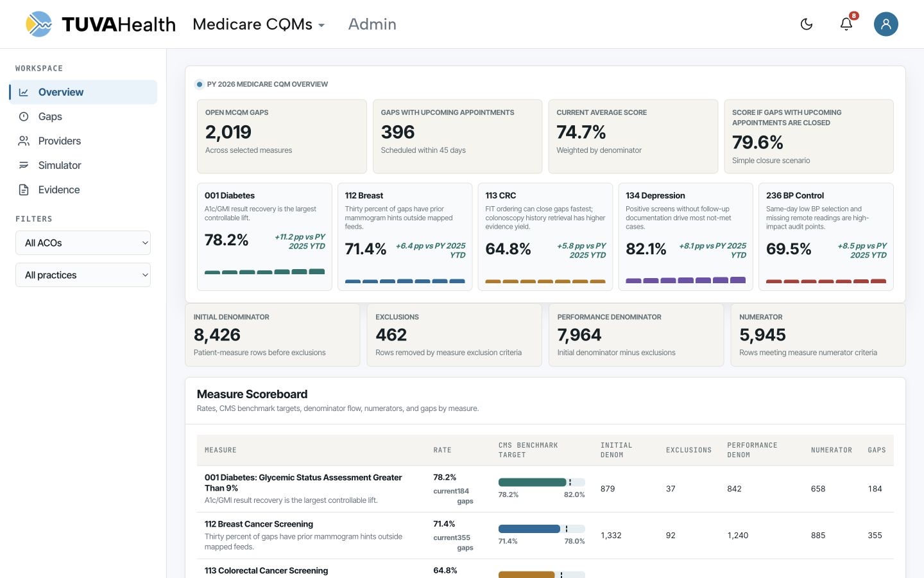Open user profile avatar menu
Image resolution: width=924 pixels, height=578 pixels.
click(x=886, y=24)
